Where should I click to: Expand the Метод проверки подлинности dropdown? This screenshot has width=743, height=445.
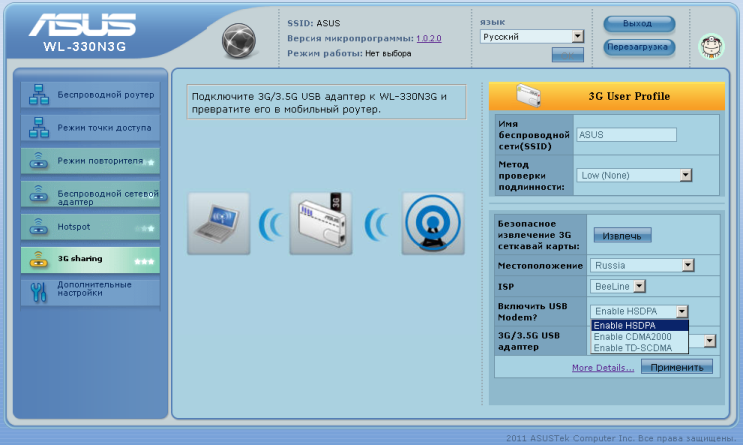pos(634,175)
